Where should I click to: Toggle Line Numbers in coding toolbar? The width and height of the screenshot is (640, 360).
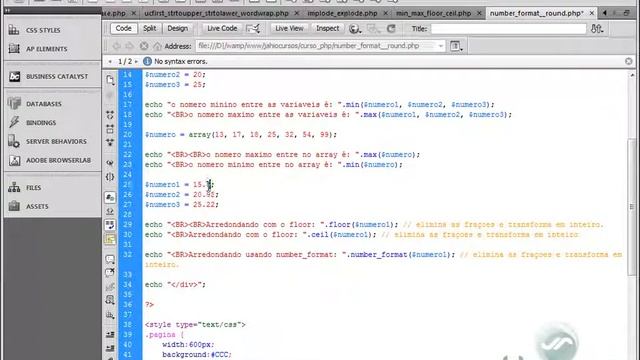[x=110, y=198]
